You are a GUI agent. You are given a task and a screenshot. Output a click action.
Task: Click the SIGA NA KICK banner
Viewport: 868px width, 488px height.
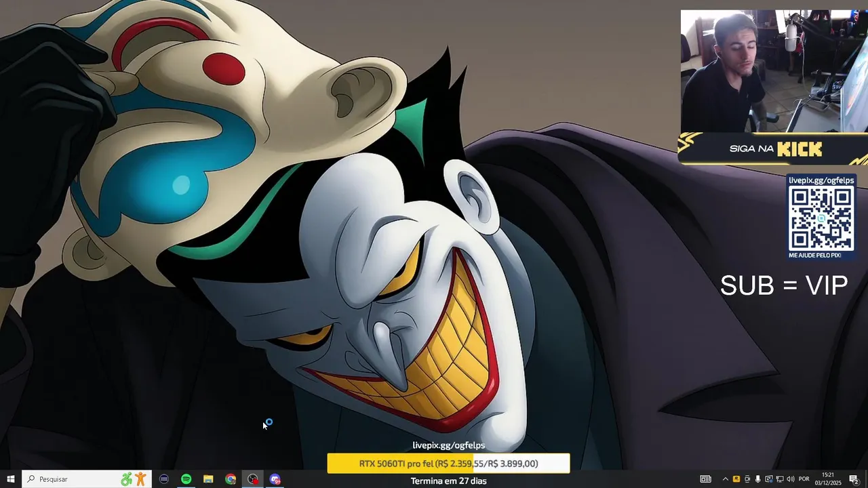click(x=773, y=148)
